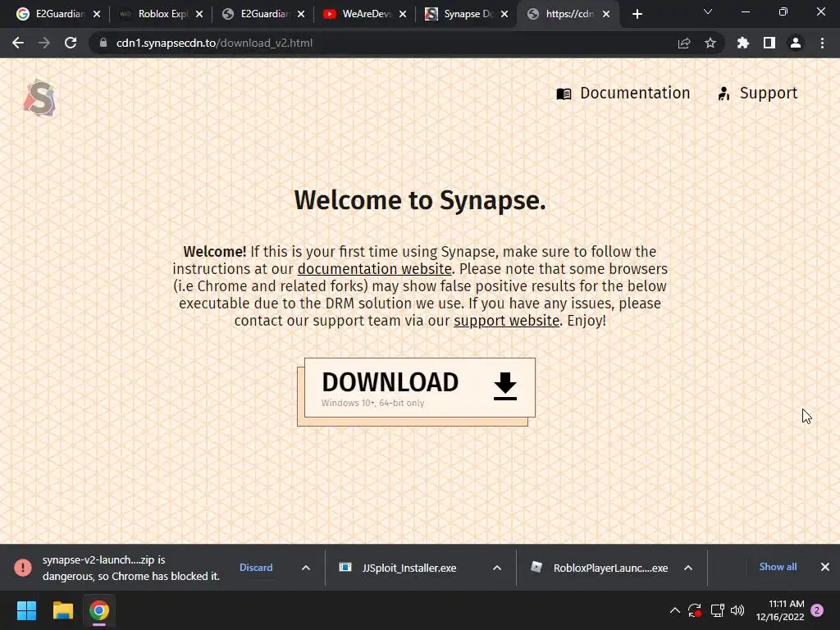Click Show all downloads
Viewport: 840px width, 630px height.
[x=778, y=567]
